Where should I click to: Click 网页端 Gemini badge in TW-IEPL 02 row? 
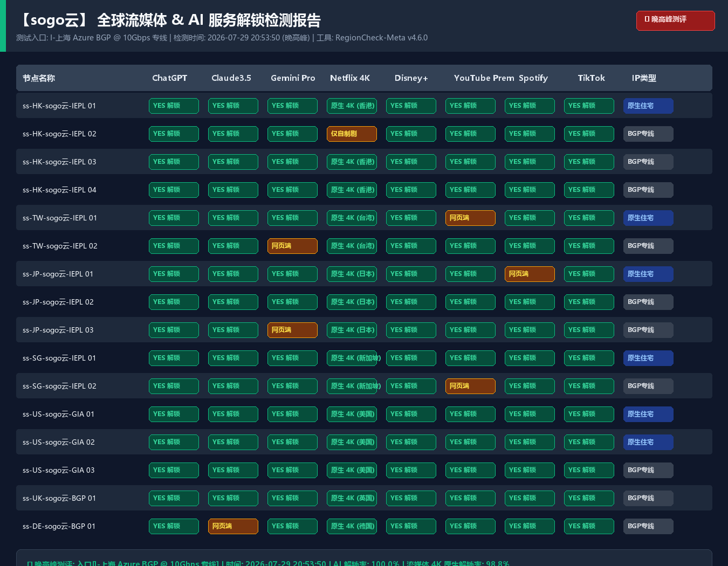pyautogui.click(x=292, y=246)
